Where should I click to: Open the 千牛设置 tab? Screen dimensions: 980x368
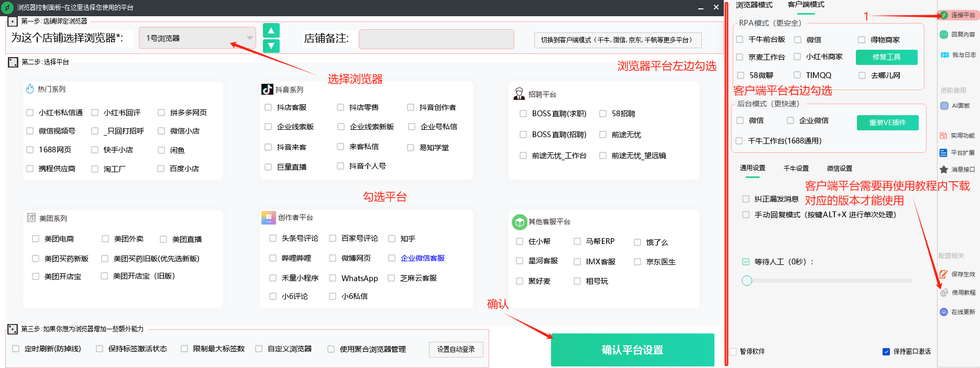coord(796,168)
